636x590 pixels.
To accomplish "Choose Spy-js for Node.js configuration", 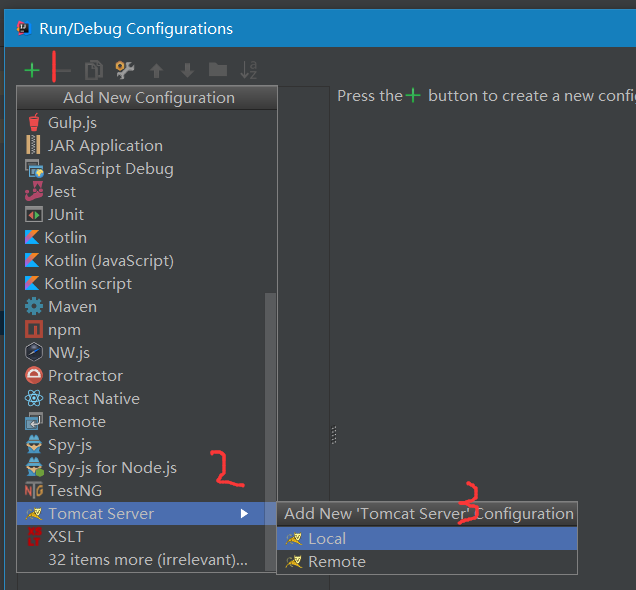I will [x=141, y=468].
